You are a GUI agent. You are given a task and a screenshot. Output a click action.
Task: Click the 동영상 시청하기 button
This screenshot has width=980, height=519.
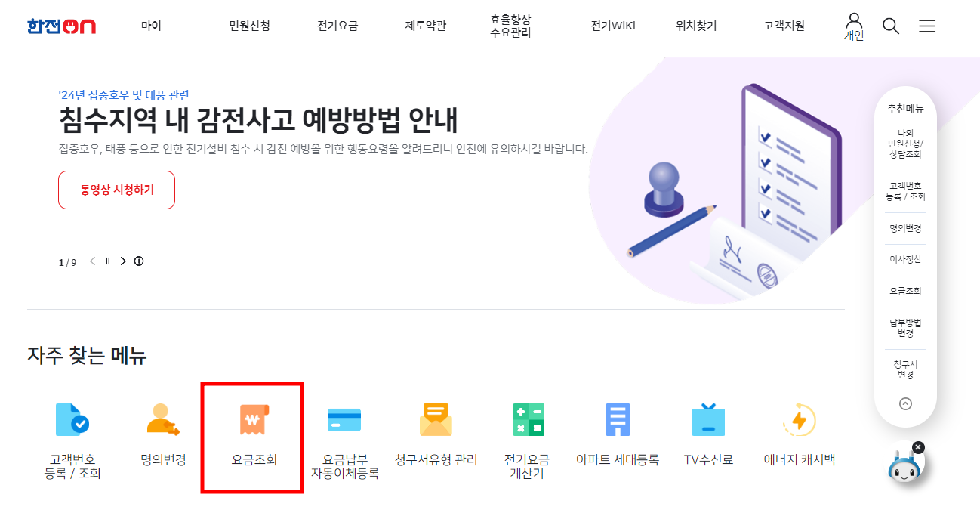coord(116,190)
